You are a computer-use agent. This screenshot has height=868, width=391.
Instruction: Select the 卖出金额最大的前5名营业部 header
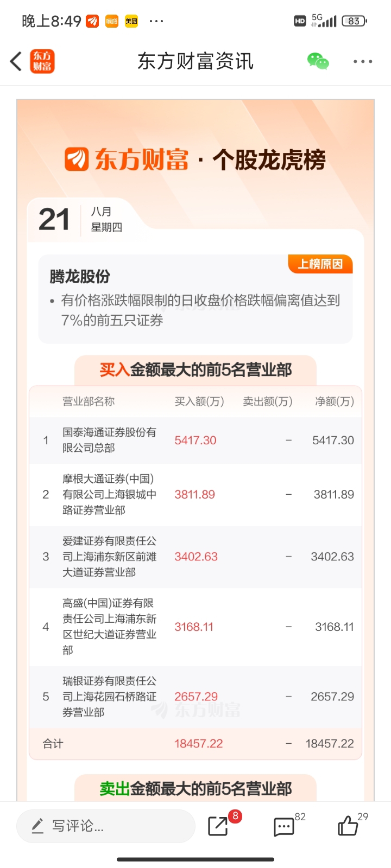point(195,788)
